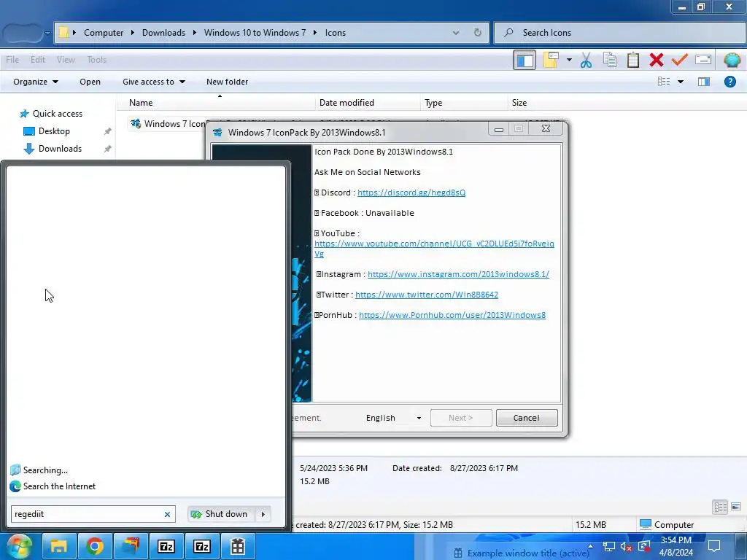Click Search the Internet in the Start menu
Viewport: 747px width, 560px height.
point(53,486)
